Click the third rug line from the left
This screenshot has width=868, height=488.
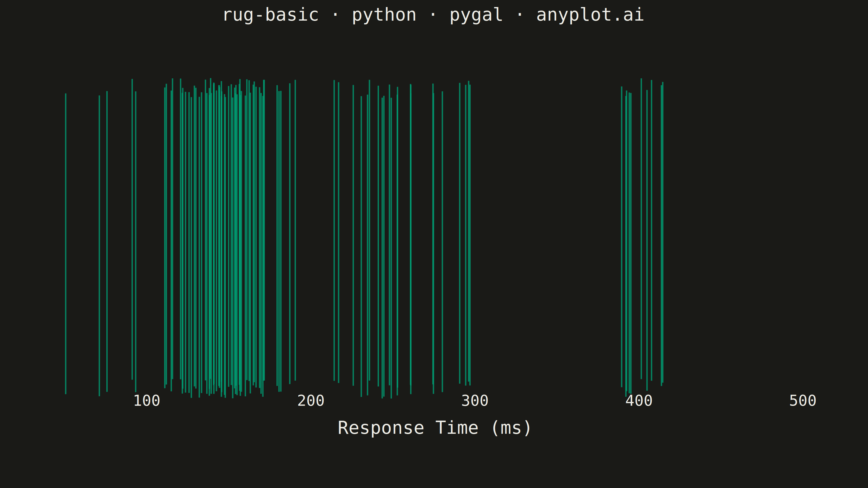[x=107, y=242]
